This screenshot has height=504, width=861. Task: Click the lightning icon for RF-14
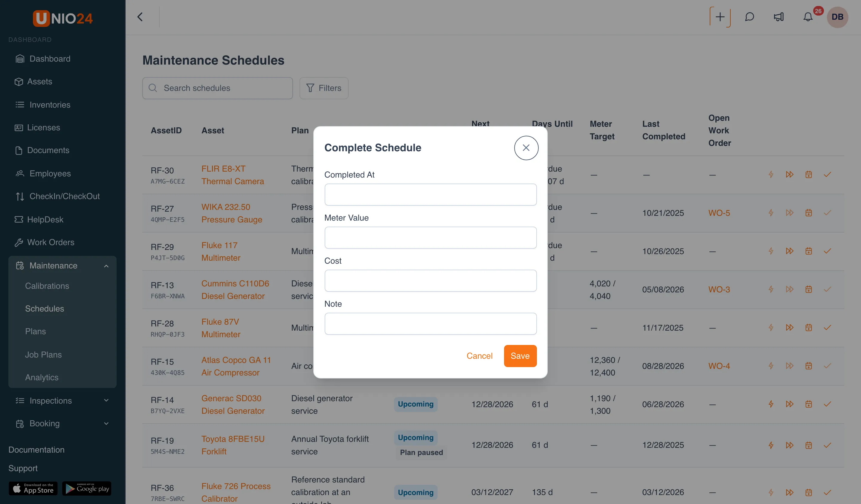click(x=771, y=404)
